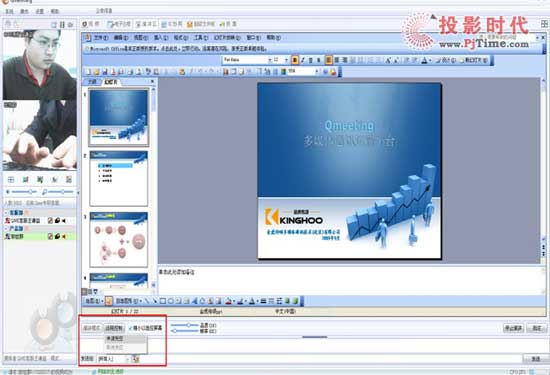This screenshot has height=375, width=550.
Task: Click the New document icon in toolbar
Action: pos(88,72)
